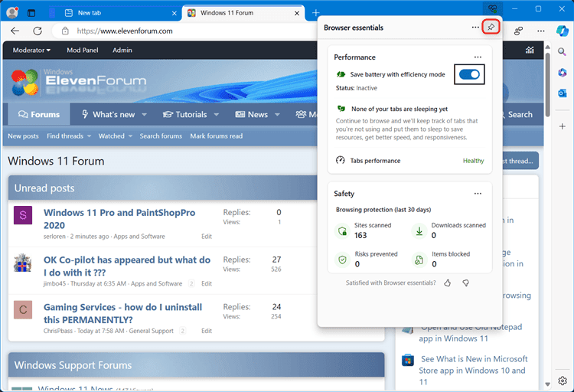The height and width of the screenshot is (392, 574).
Task: Open jimbo45's flag avatar
Action: point(23,263)
